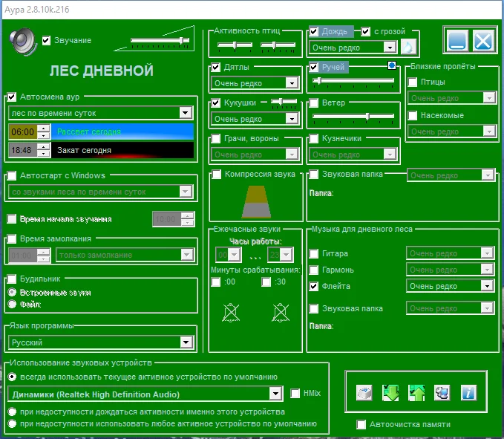Open Грачи, вороны frequency dropdown
Image resolution: width=504 pixels, height=439 pixels.
point(255,155)
